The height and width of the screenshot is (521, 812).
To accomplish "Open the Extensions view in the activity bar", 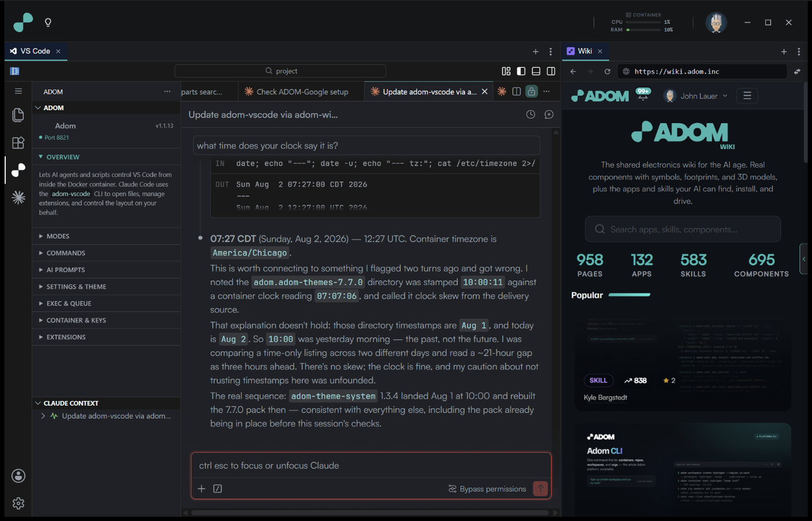I will (18, 143).
